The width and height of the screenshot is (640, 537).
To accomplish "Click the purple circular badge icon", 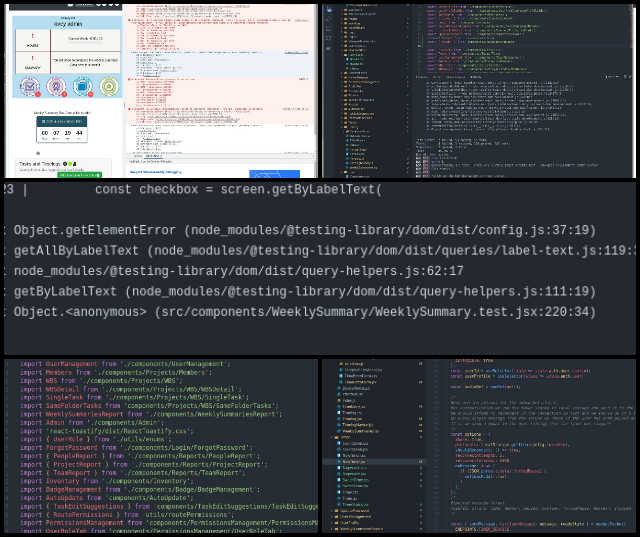I will point(55,86).
